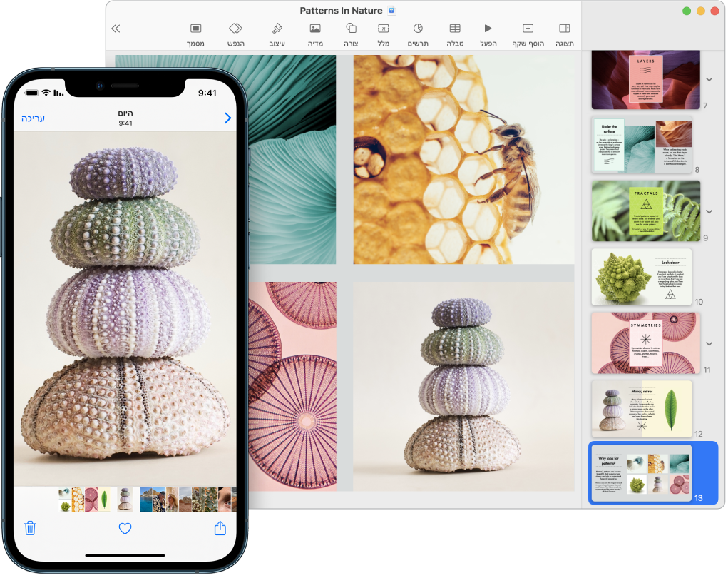The height and width of the screenshot is (583, 728).
Task: Open the Format panel with עיצוב
Action: pyautogui.click(x=279, y=29)
